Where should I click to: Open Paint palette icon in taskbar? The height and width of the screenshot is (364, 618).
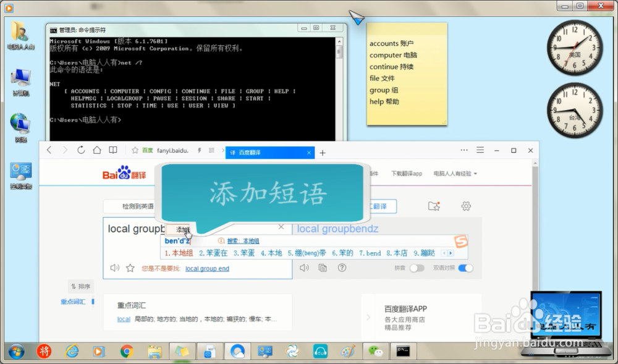coord(347,351)
